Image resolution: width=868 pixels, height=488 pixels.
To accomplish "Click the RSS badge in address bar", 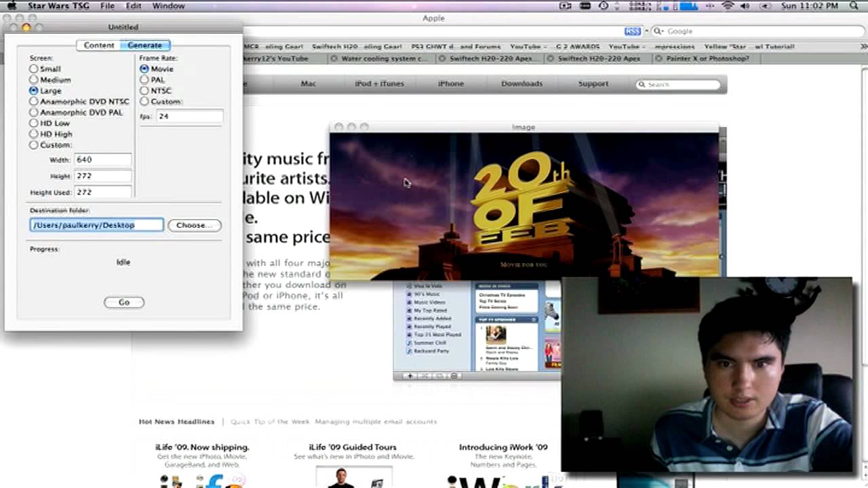I will point(632,31).
